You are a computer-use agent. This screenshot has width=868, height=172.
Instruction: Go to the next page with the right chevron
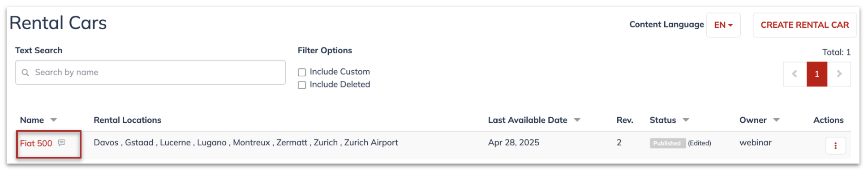(x=839, y=74)
